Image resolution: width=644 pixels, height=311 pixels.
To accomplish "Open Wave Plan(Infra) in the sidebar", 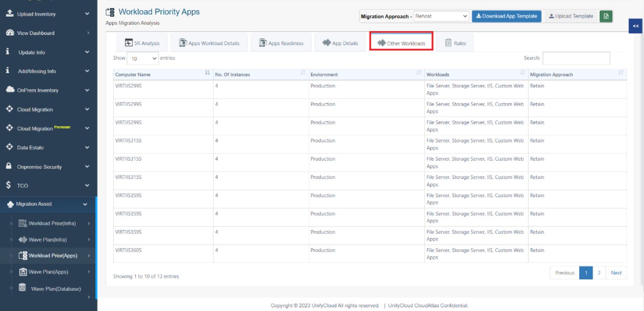I will click(x=47, y=240).
